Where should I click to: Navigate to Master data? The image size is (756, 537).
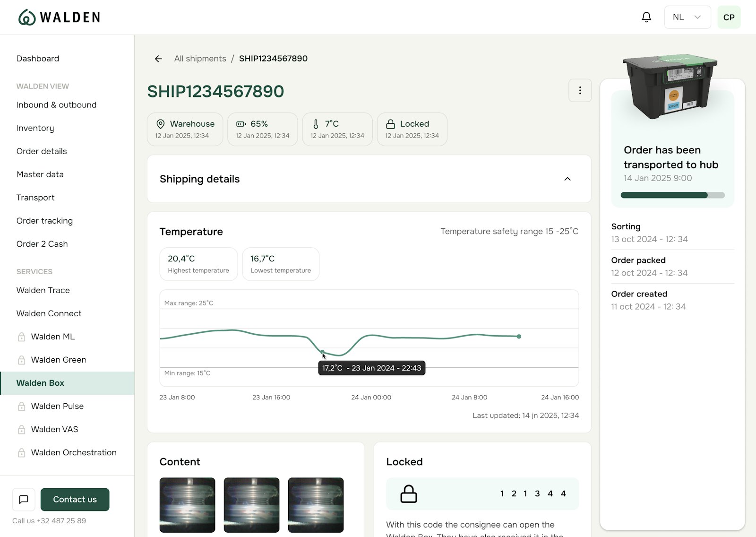click(40, 174)
